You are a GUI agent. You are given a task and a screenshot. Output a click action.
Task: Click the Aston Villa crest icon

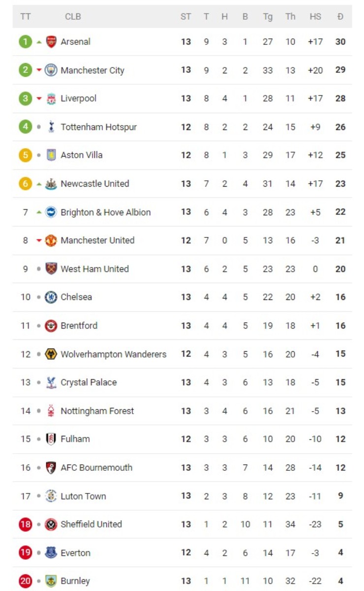pyautogui.click(x=51, y=155)
